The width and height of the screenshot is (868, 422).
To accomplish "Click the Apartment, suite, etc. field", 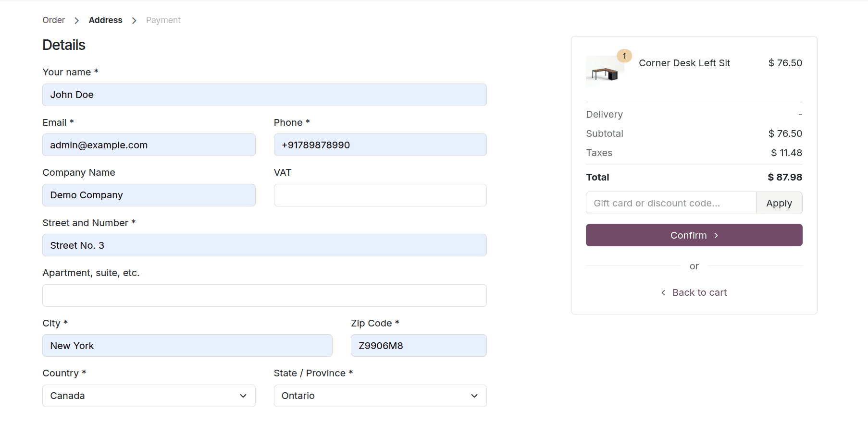I will tap(264, 295).
